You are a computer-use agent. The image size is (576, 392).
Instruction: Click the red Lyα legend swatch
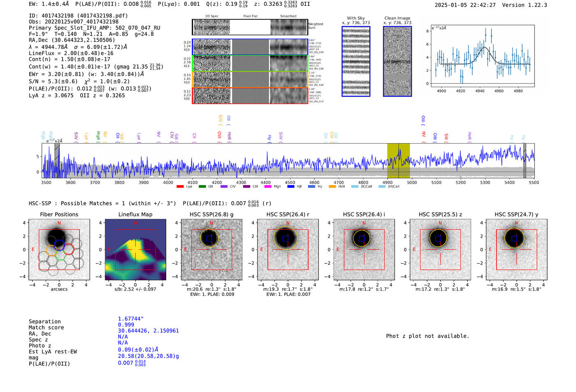tap(180, 186)
